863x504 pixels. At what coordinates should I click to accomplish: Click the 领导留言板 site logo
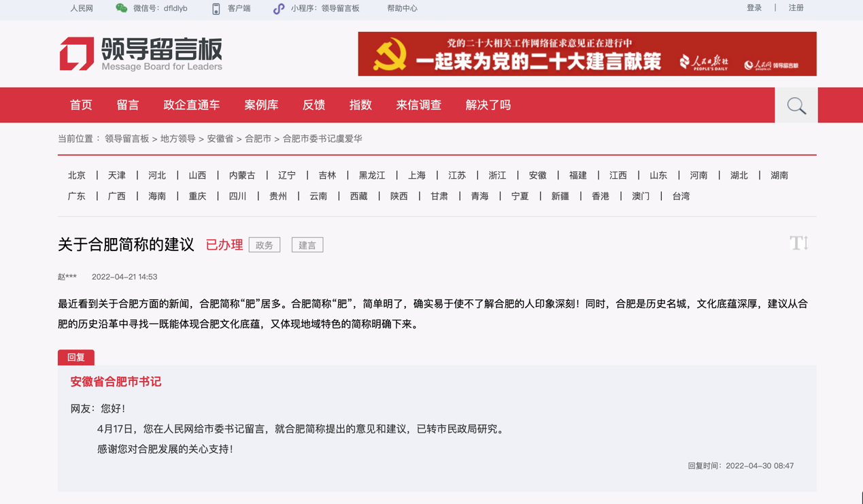point(140,54)
